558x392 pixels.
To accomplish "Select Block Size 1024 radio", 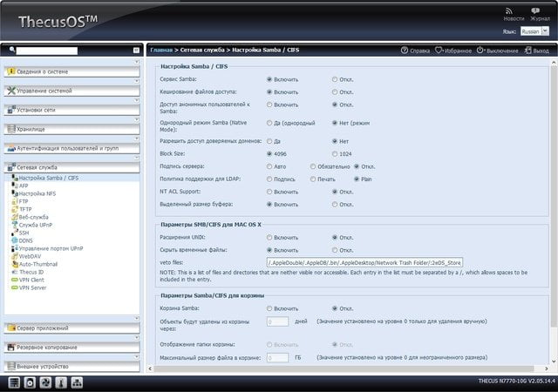I will tap(335, 153).
